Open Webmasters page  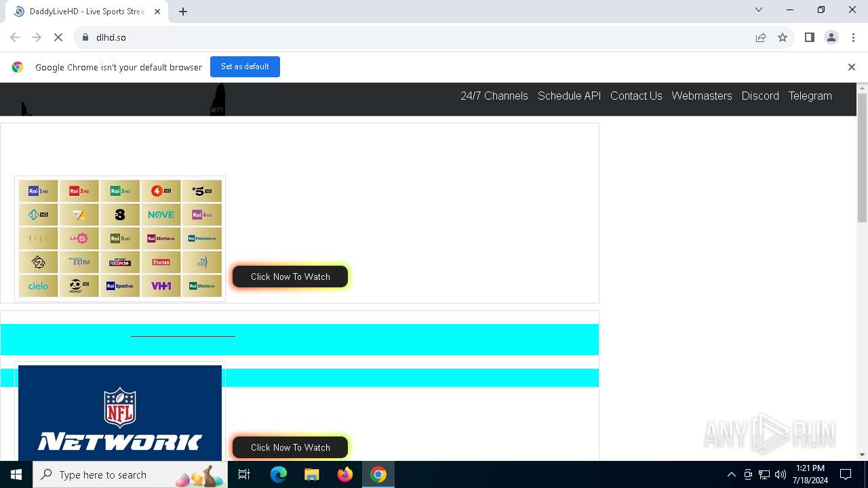coord(702,96)
